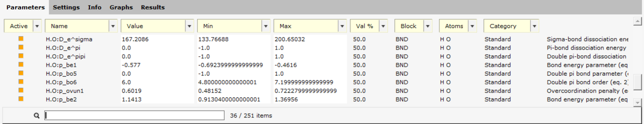Toggle active checkbox for H.O:D_e^sigma
Viewport: 644px width, 124px height.
tap(21, 39)
